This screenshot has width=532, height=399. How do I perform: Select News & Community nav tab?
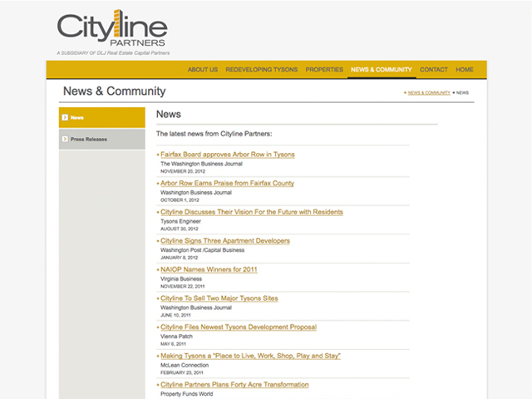pos(382,70)
